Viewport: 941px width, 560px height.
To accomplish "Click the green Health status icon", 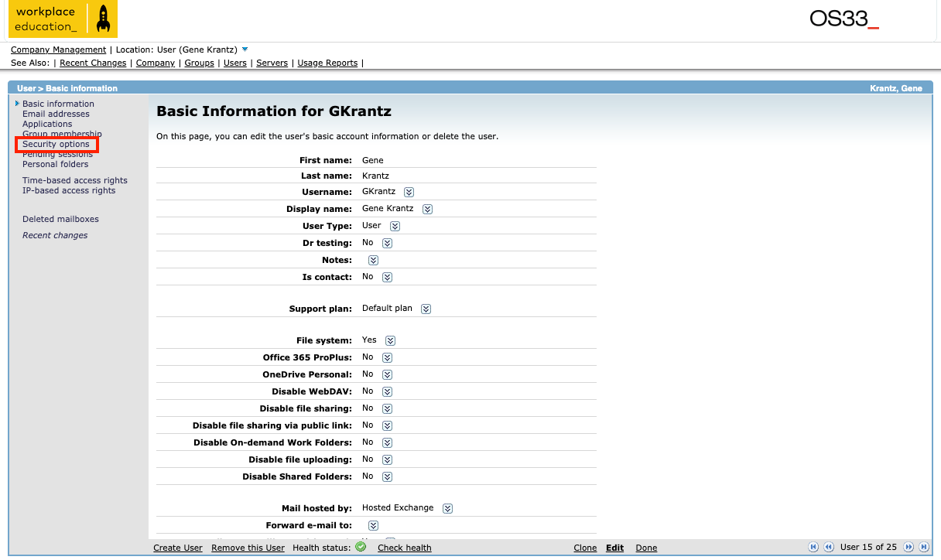I will point(361,547).
